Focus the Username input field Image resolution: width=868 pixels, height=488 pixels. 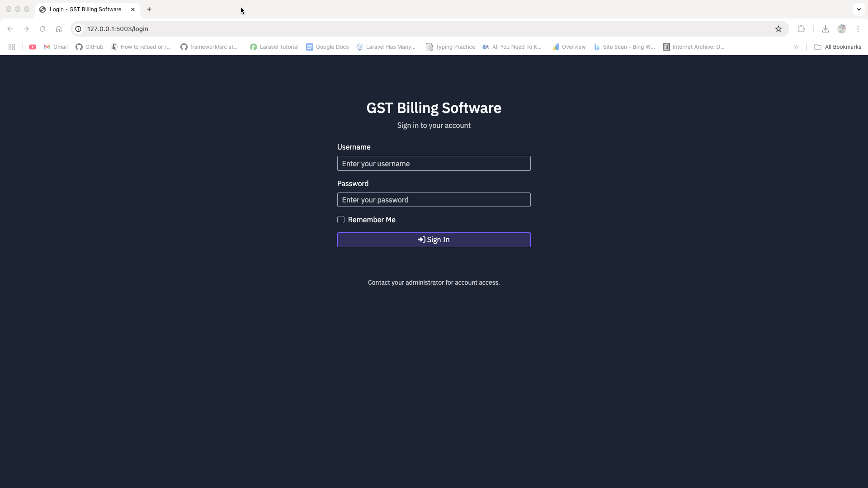click(x=434, y=164)
